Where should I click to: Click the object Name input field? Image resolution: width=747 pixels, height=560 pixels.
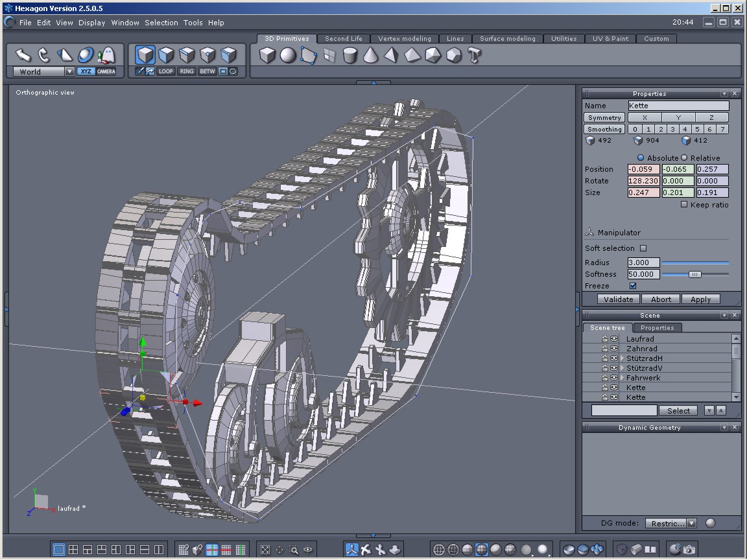[x=678, y=106]
